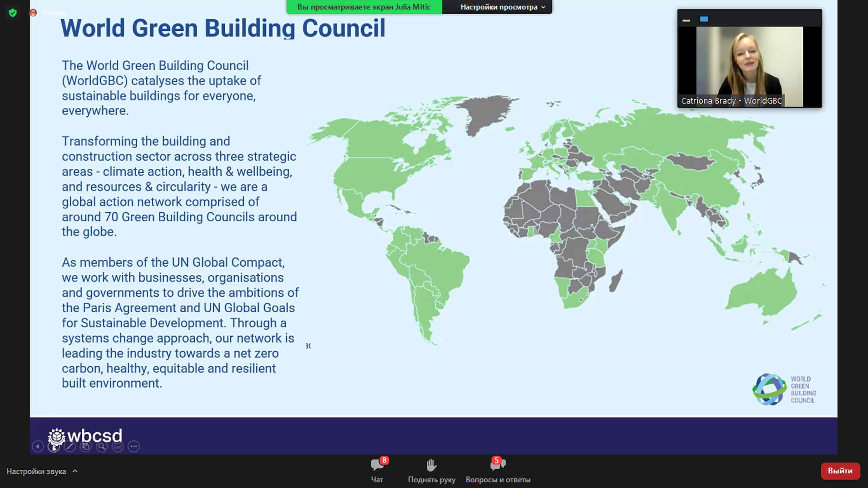Viewport: 868px width, 488px height.
Task: Click the slide title World Green Building Council
Action: (x=223, y=28)
